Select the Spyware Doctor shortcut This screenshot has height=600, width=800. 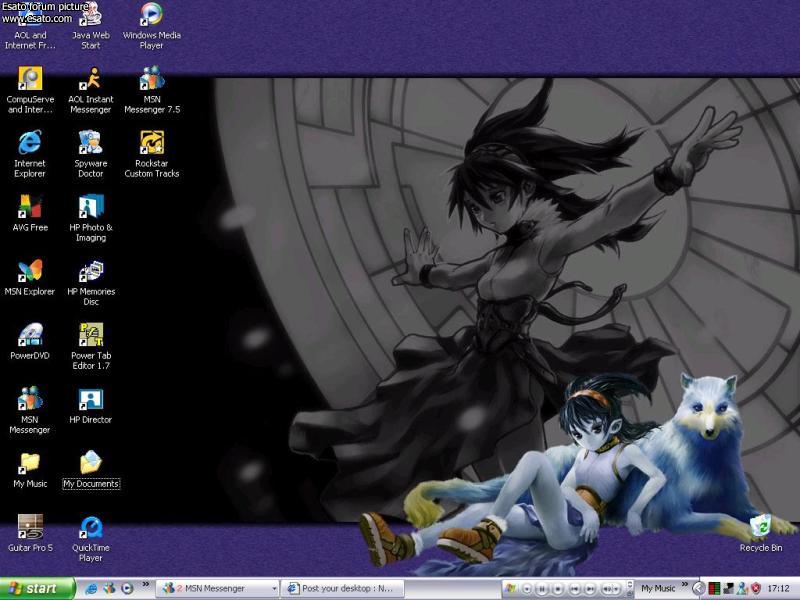pyautogui.click(x=91, y=154)
